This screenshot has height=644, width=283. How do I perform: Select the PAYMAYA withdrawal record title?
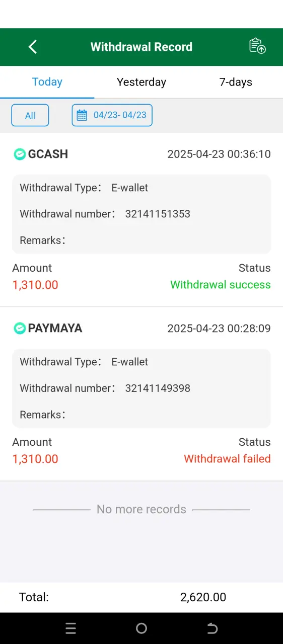click(55, 328)
